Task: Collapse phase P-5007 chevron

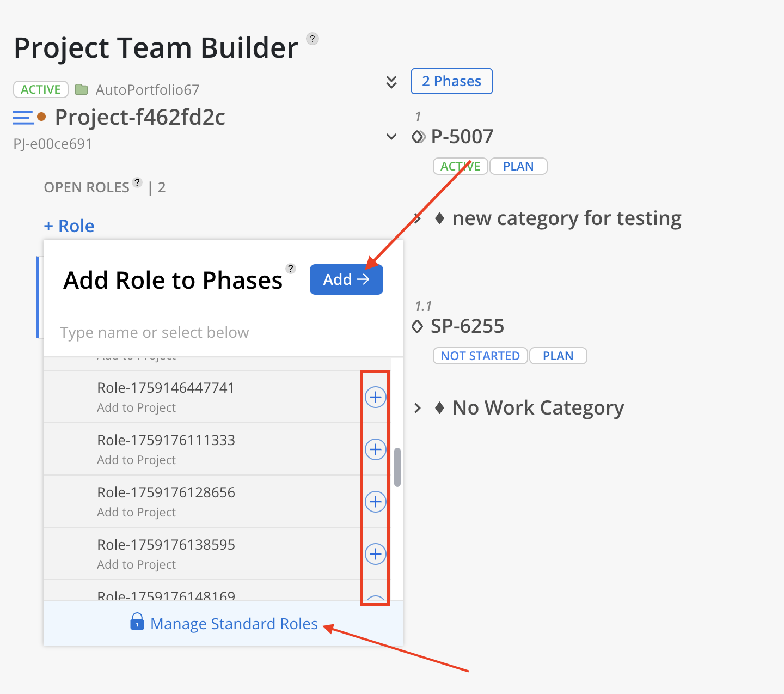Action: 391,137
